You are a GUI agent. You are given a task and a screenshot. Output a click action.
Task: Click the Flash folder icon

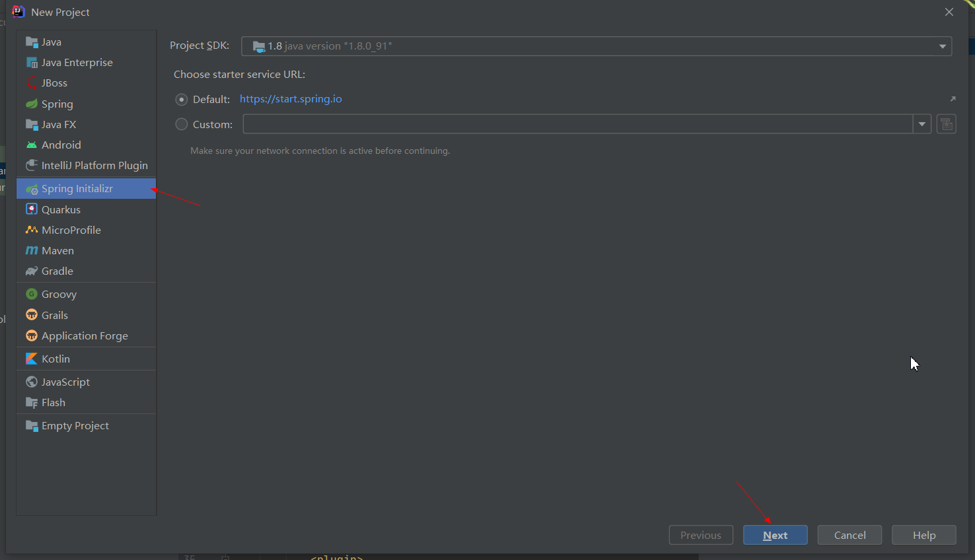point(32,402)
